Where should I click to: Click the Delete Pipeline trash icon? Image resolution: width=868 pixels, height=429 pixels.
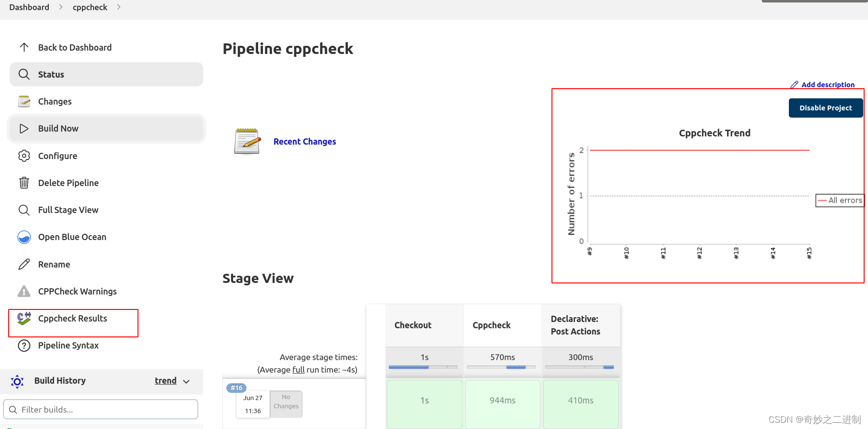coord(24,183)
